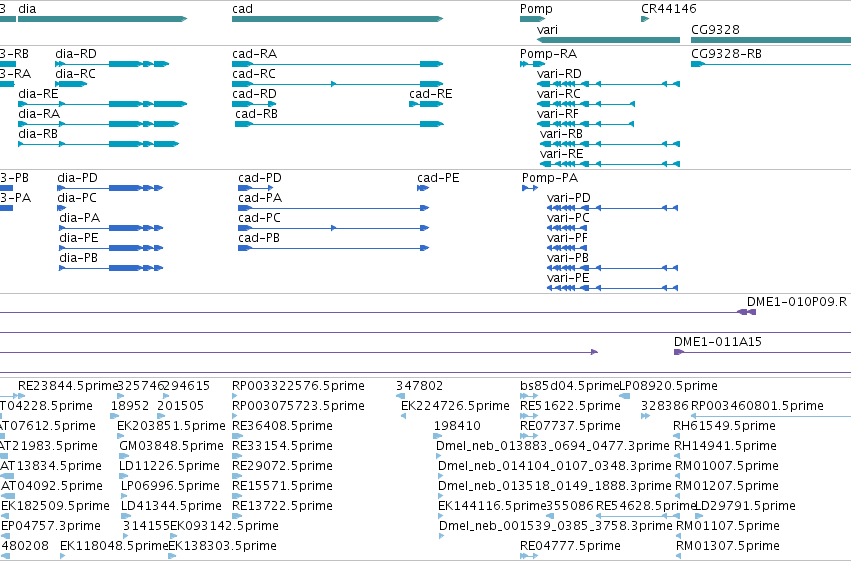851x561 pixels.
Task: Select protein Pomp-PA
Action: 530,188
